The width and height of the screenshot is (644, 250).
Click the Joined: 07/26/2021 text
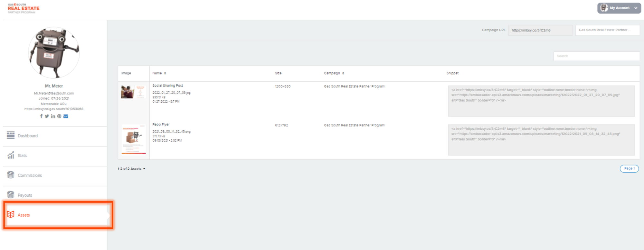coord(54,99)
